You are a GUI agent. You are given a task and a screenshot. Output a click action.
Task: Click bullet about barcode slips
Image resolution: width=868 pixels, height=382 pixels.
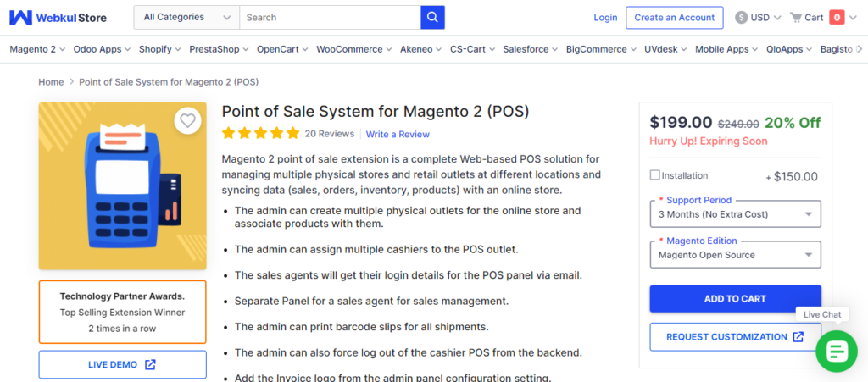pos(361,327)
